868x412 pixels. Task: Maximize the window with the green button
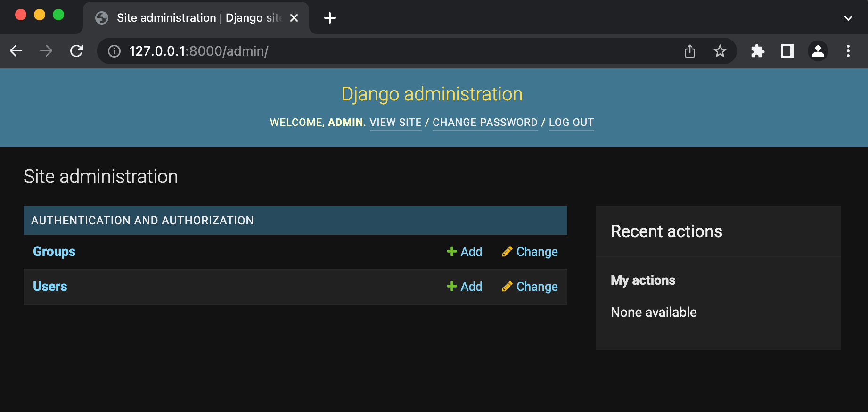click(x=58, y=15)
